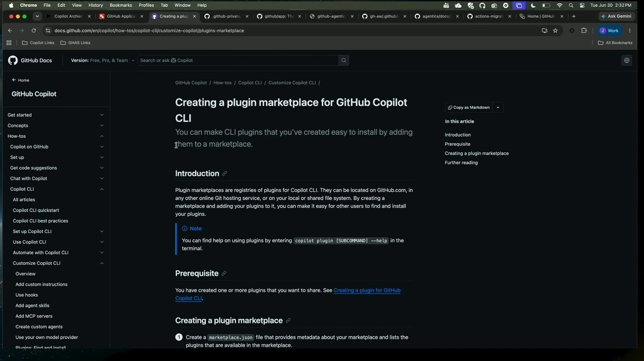Go back using the browser back arrow
The image size is (644, 361).
click(x=10, y=30)
